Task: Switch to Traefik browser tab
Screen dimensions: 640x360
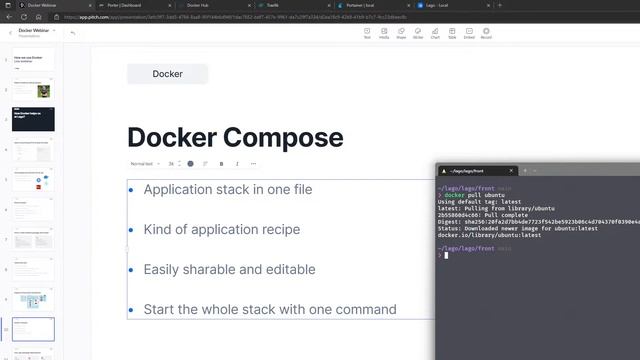Action: click(294, 5)
